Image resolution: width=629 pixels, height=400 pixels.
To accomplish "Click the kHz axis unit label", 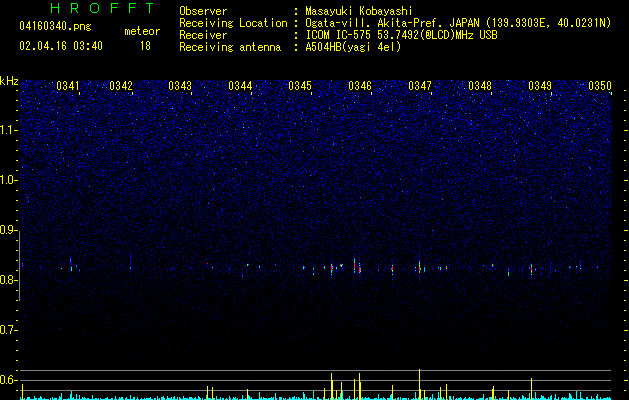I will tap(9, 81).
